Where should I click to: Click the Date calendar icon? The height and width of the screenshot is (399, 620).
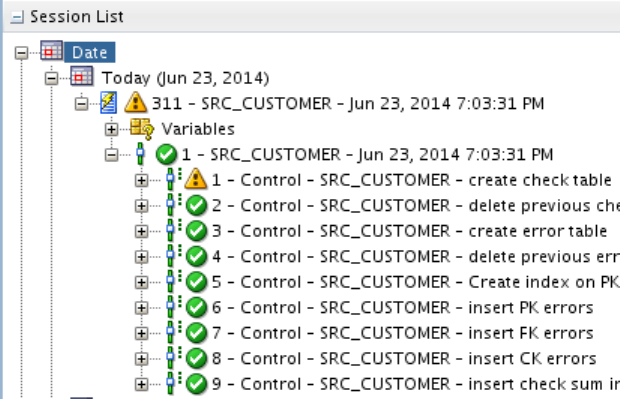tap(51, 51)
